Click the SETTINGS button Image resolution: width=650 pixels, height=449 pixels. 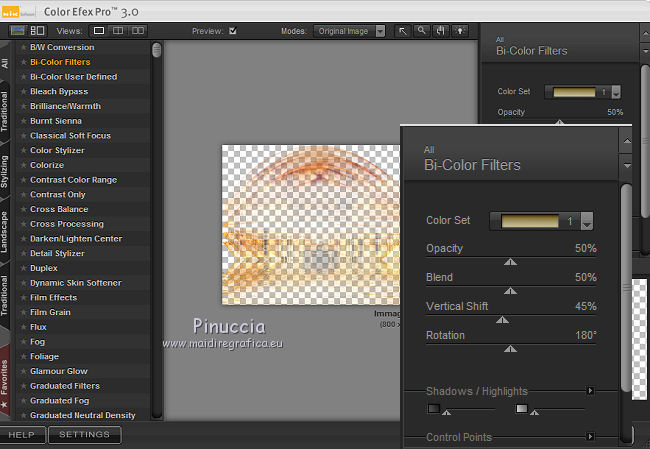coord(85,434)
